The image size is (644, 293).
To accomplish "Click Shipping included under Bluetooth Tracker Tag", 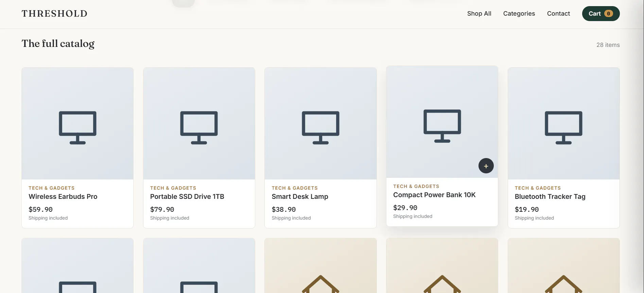I will (x=534, y=218).
